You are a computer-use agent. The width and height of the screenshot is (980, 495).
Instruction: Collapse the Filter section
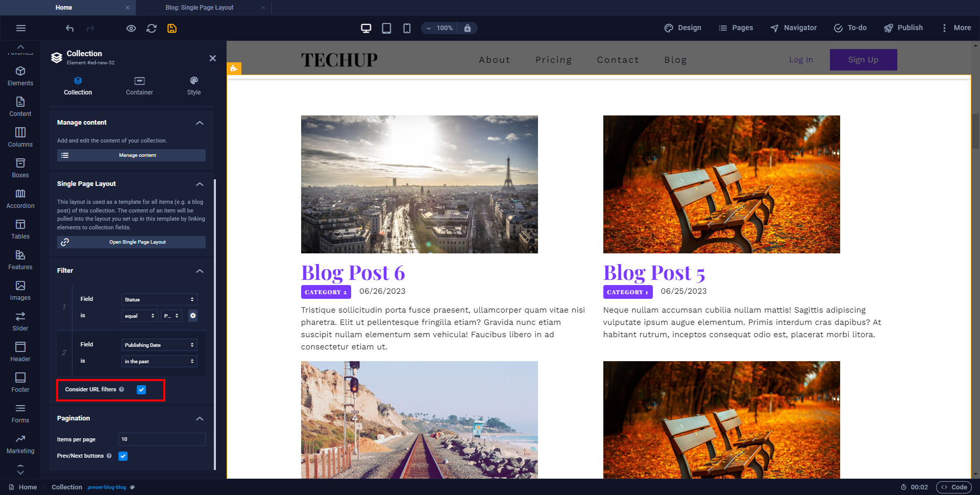click(200, 271)
